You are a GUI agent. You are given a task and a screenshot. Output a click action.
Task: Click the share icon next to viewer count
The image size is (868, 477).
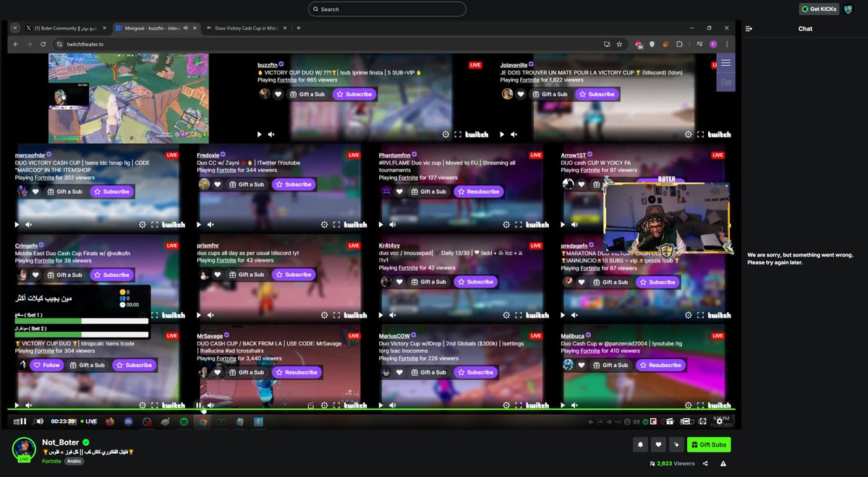pyautogui.click(x=705, y=464)
